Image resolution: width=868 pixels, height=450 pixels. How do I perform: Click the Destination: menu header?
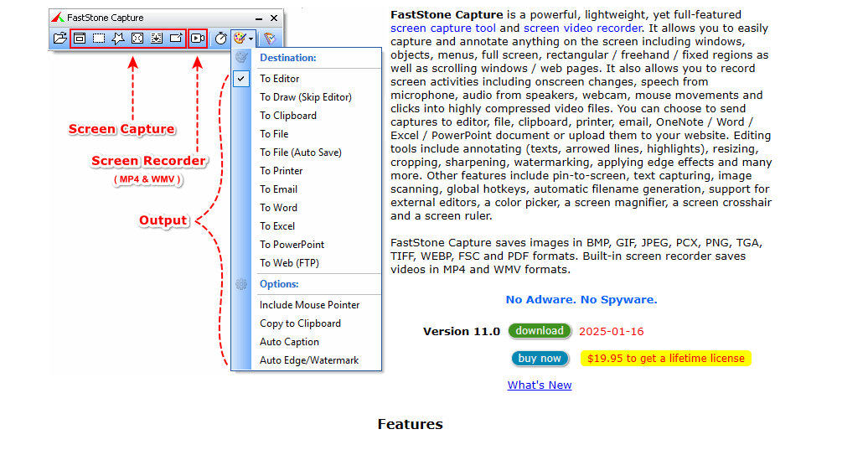(288, 58)
